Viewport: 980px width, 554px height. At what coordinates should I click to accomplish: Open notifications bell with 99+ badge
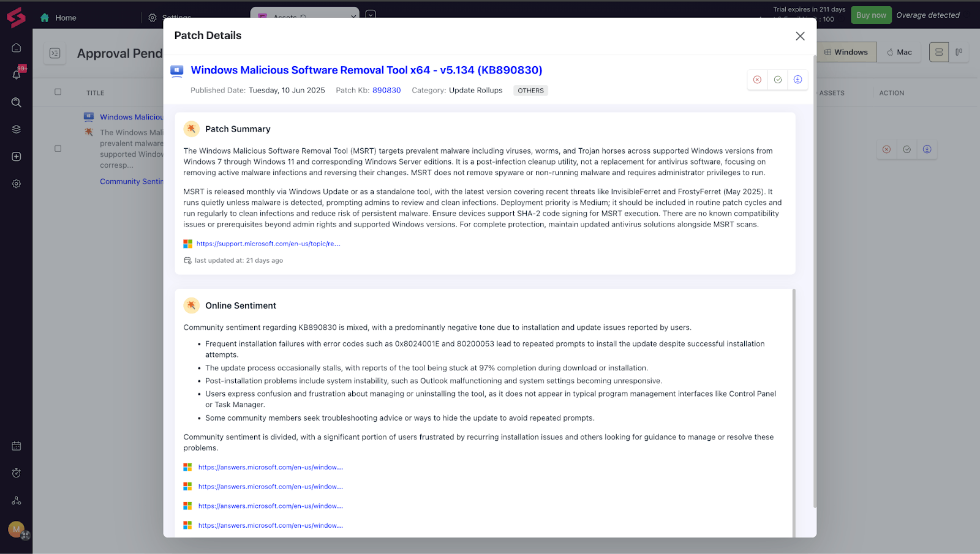tap(17, 75)
